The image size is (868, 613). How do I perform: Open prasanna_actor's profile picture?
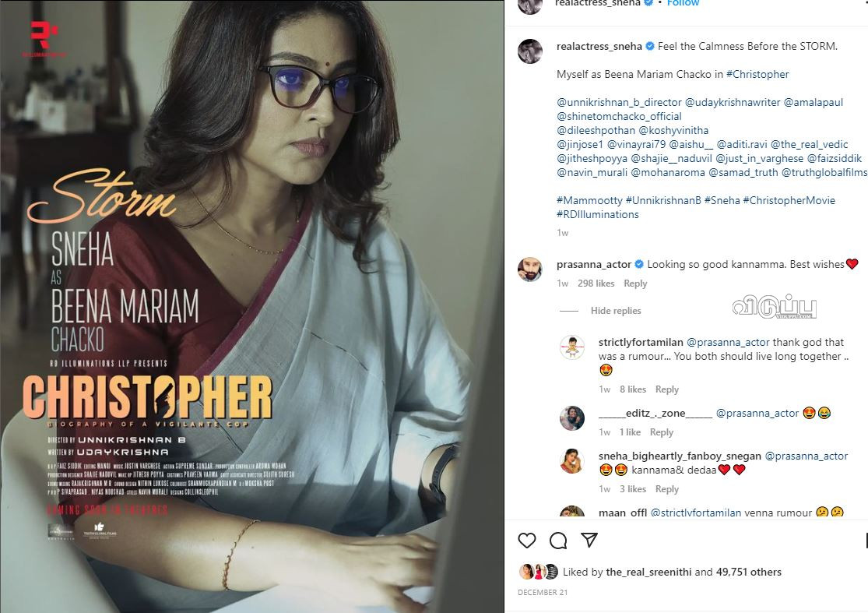tap(530, 270)
